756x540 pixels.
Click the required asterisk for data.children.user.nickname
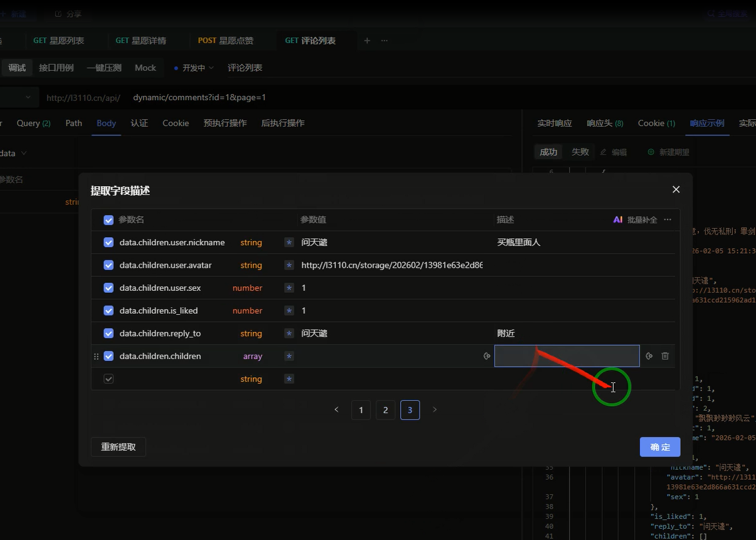[289, 243]
